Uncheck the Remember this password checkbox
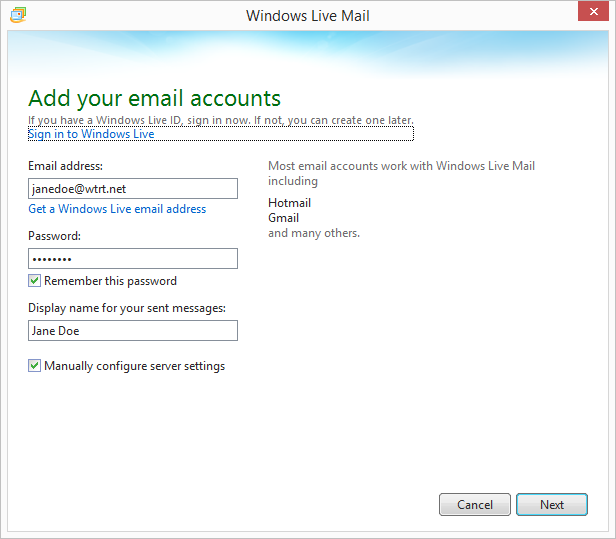 [35, 281]
